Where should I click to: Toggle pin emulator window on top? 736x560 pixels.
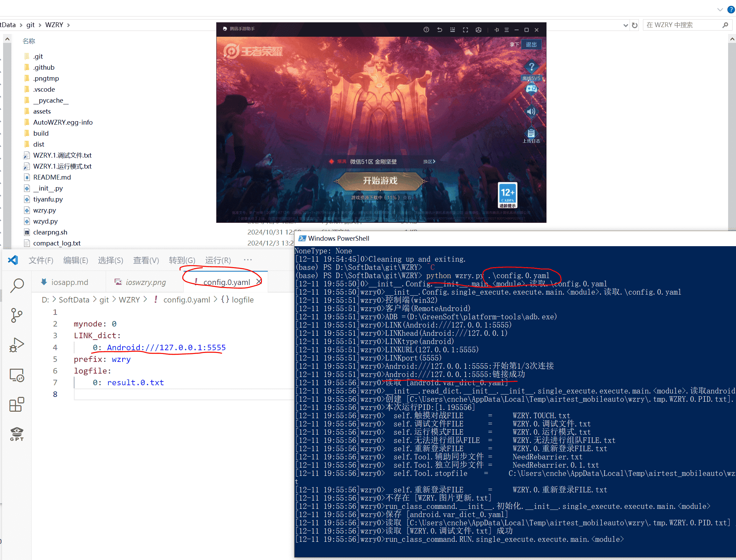click(496, 30)
